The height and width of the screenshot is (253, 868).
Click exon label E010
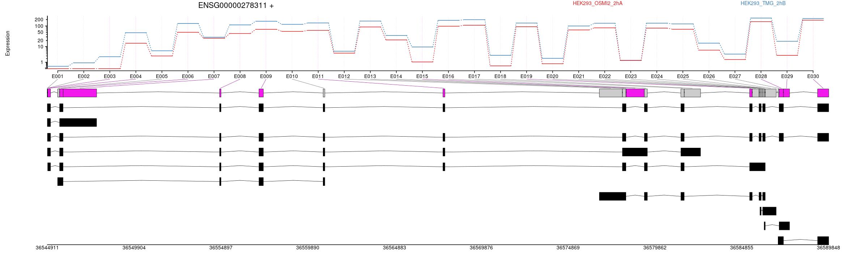tap(292, 76)
